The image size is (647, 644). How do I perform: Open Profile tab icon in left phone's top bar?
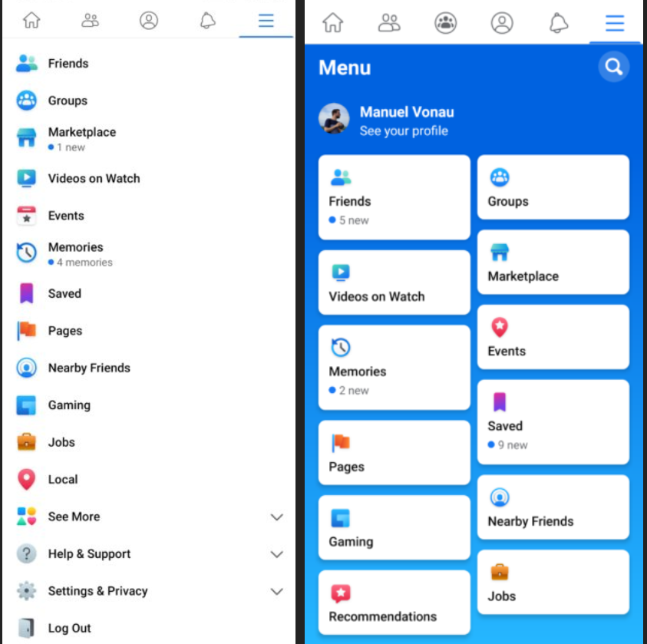coord(149,20)
